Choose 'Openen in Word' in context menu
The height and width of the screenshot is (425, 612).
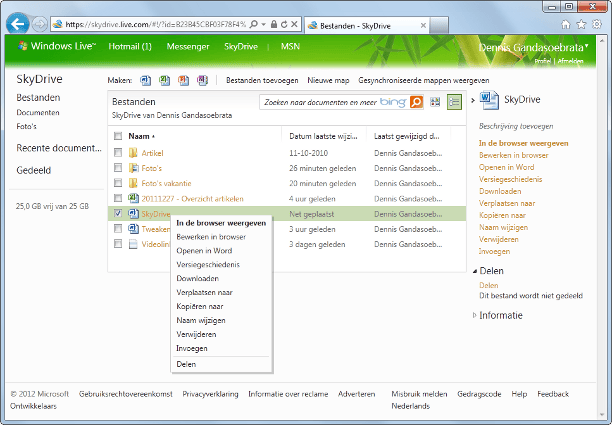click(x=204, y=251)
